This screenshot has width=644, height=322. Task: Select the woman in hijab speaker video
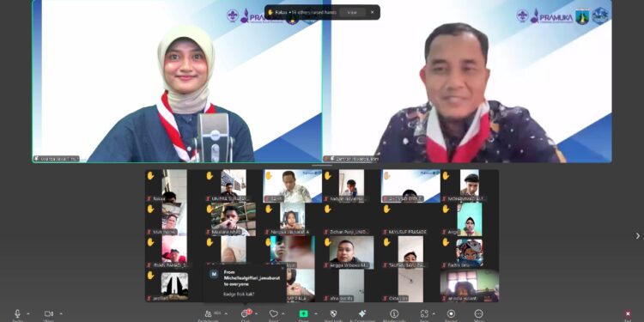coord(178,82)
